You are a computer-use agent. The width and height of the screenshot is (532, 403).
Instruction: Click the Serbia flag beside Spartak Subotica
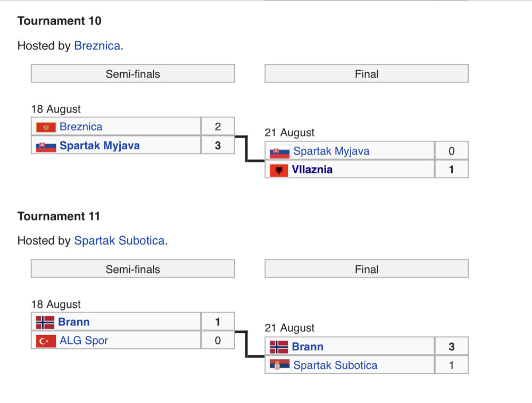coord(280,365)
